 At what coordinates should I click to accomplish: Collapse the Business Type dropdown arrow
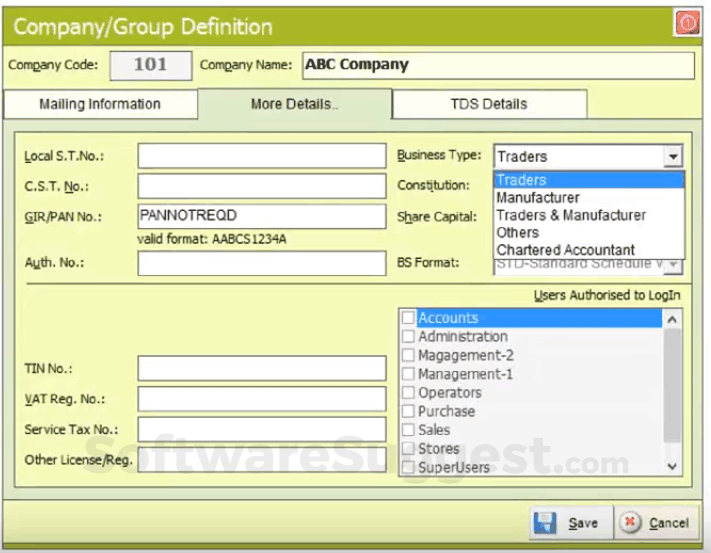[x=673, y=157]
